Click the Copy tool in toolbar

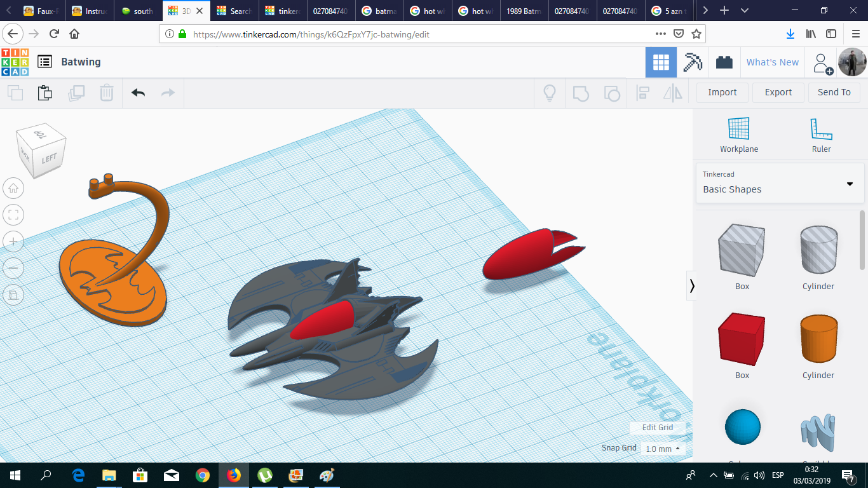[15, 93]
